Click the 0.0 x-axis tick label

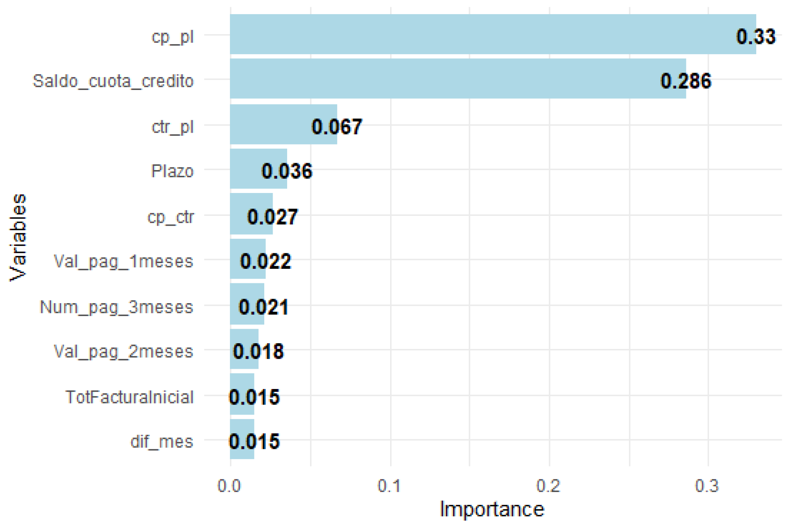(229, 486)
